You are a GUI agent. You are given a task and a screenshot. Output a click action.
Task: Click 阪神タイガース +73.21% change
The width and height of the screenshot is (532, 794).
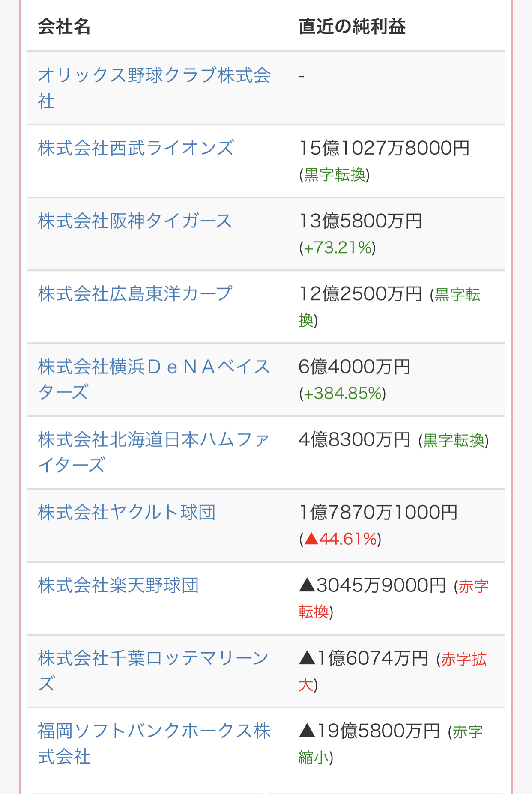(x=338, y=248)
